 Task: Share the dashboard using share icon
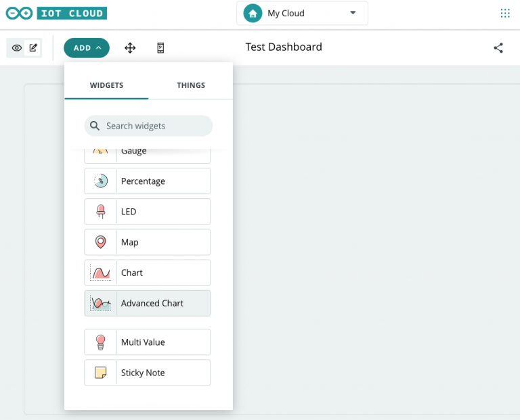click(x=498, y=48)
